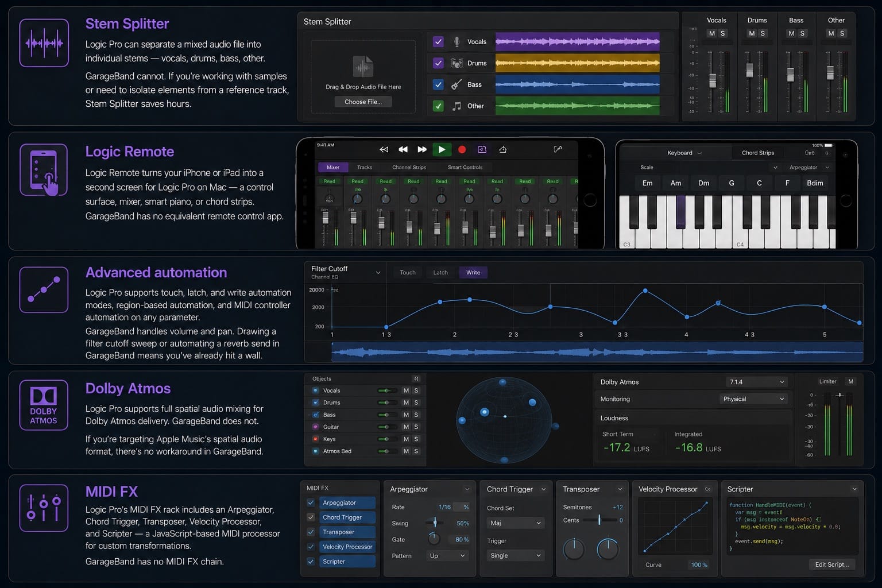Switch to the Tracks tab

(x=365, y=168)
